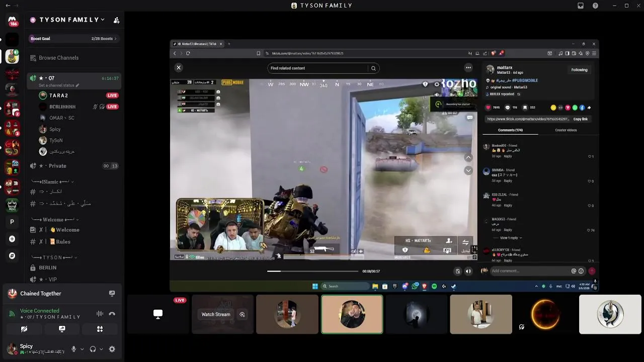This screenshot has height=362, width=644.
Task: Click Set a channel status
Action: (59, 85)
